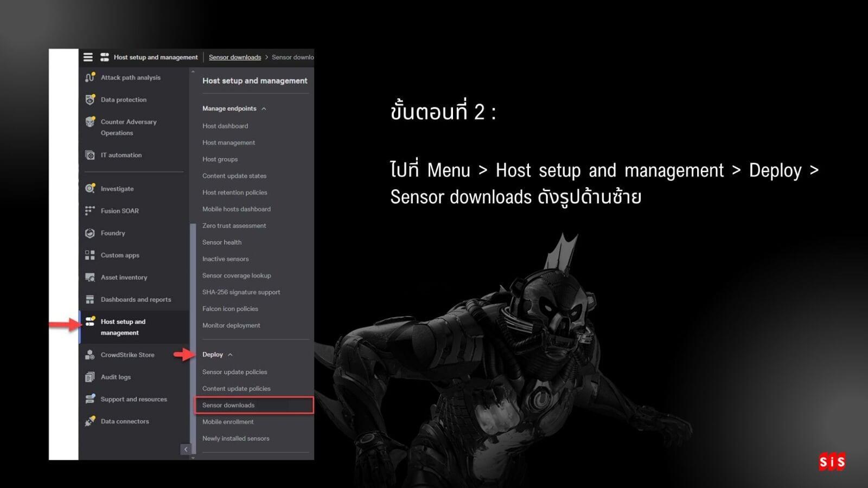Open Dashboards and reports menu item
Screen dimensions: 868x488
pos(136,300)
